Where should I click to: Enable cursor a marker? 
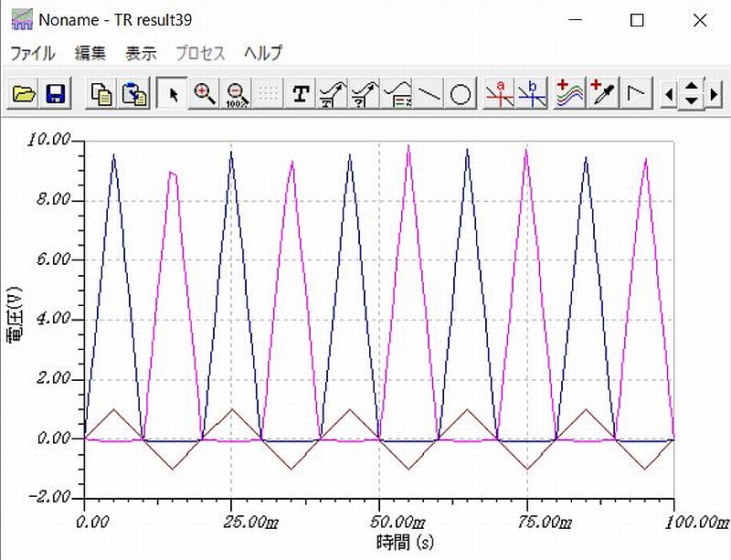point(498,94)
